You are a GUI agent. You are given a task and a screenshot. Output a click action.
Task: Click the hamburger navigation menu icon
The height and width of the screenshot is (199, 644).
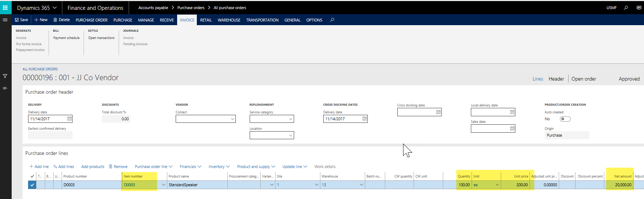(5, 20)
